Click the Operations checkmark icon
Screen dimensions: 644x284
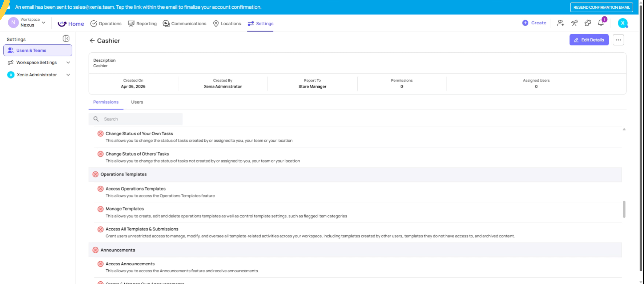[x=94, y=24]
